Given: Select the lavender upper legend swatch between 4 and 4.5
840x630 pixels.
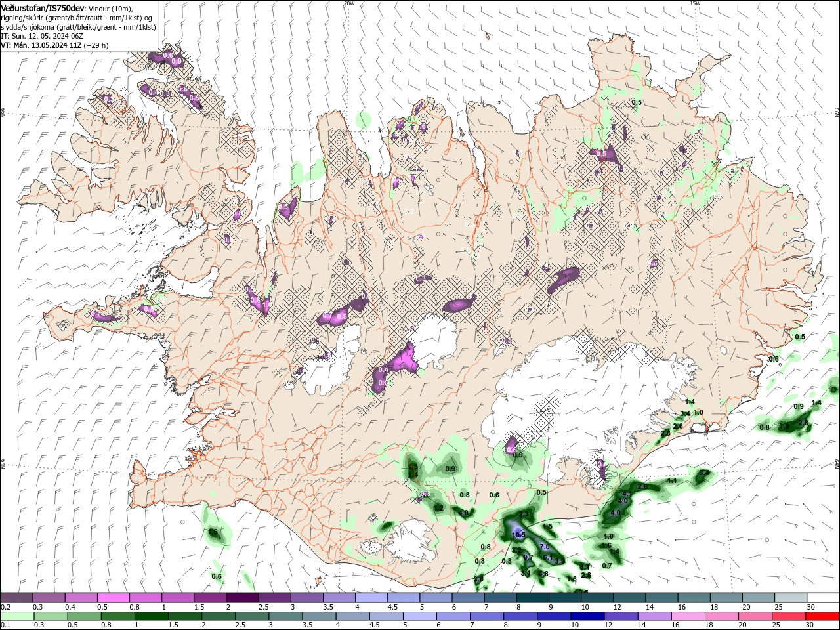Looking at the screenshot, I should tap(371, 598).
